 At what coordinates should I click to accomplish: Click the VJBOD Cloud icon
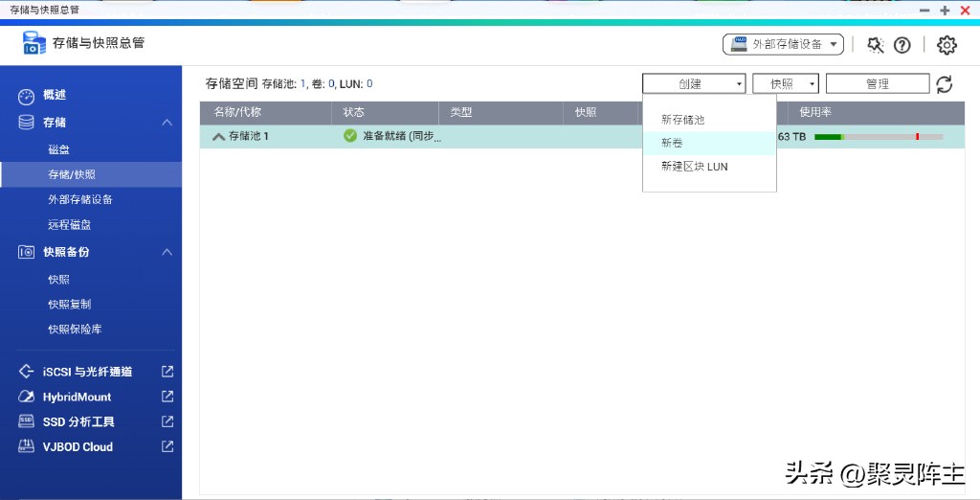26,446
